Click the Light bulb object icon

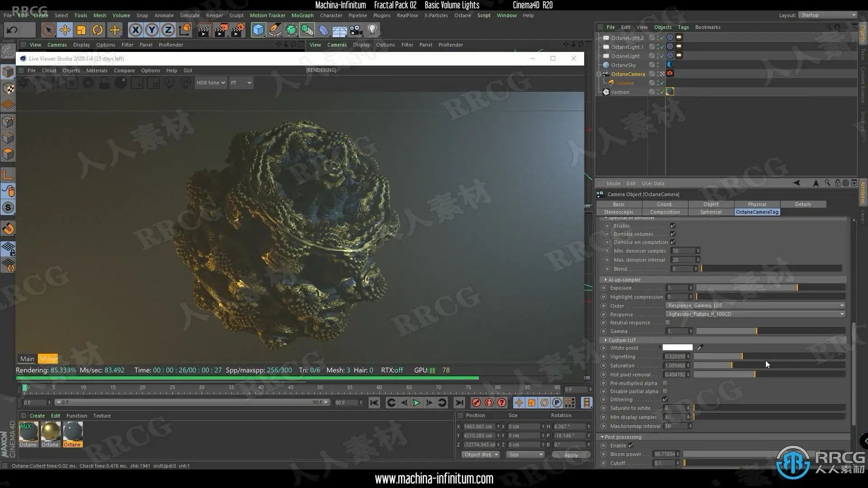(x=372, y=30)
